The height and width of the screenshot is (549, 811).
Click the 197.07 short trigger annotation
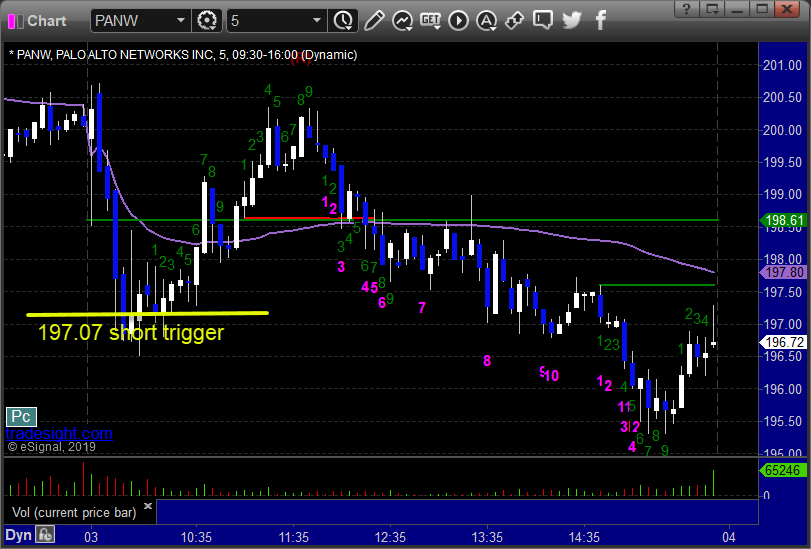coord(131,332)
